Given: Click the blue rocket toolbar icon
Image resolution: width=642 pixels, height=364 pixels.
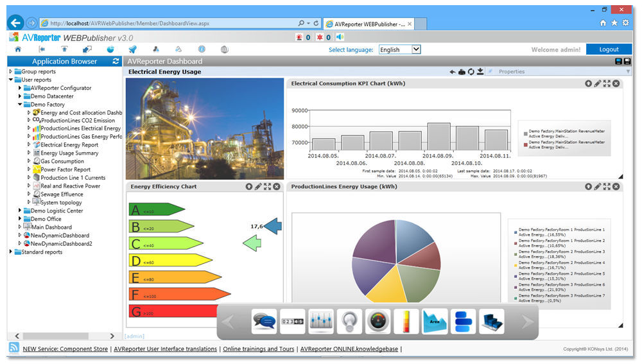Looking at the screenshot, I should [133, 49].
